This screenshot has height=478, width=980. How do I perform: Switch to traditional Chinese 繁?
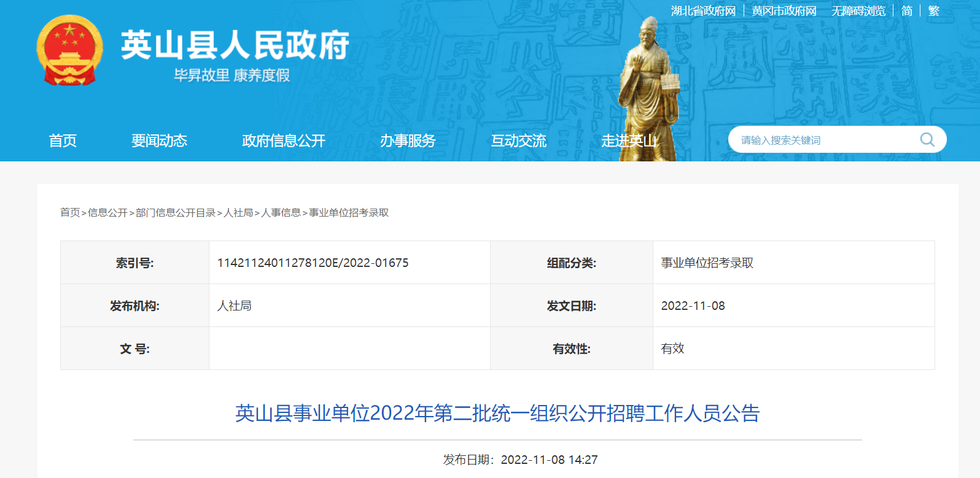coord(934,11)
